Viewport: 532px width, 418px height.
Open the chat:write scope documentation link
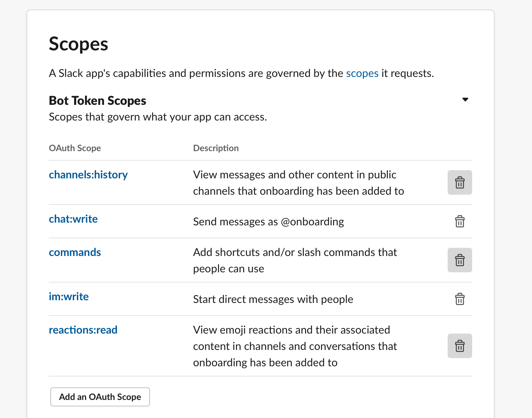pyautogui.click(x=73, y=219)
